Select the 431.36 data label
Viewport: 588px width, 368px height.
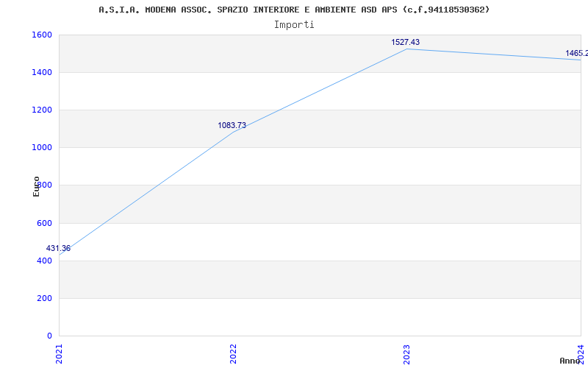click(58, 248)
